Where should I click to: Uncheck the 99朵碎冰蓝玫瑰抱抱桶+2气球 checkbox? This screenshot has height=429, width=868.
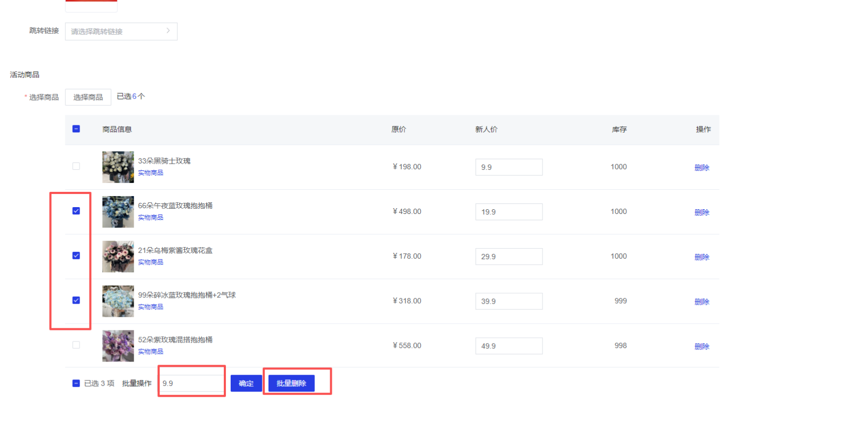click(x=76, y=300)
